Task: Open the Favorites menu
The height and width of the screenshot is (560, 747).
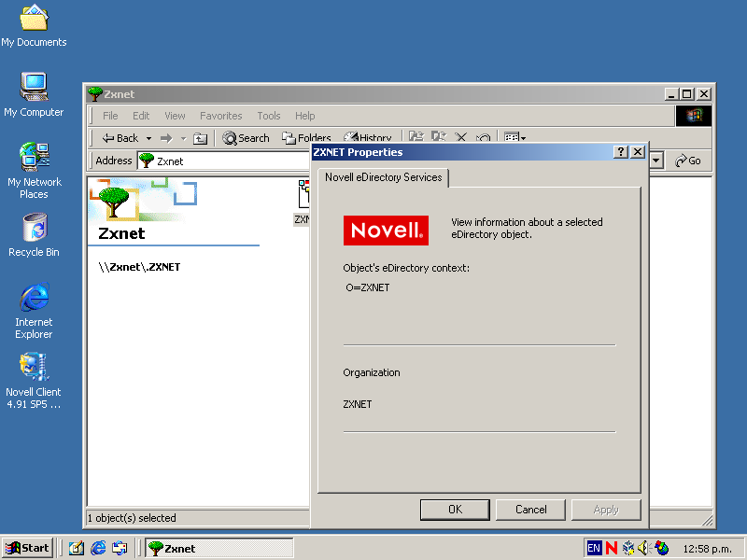Action: pos(220,116)
